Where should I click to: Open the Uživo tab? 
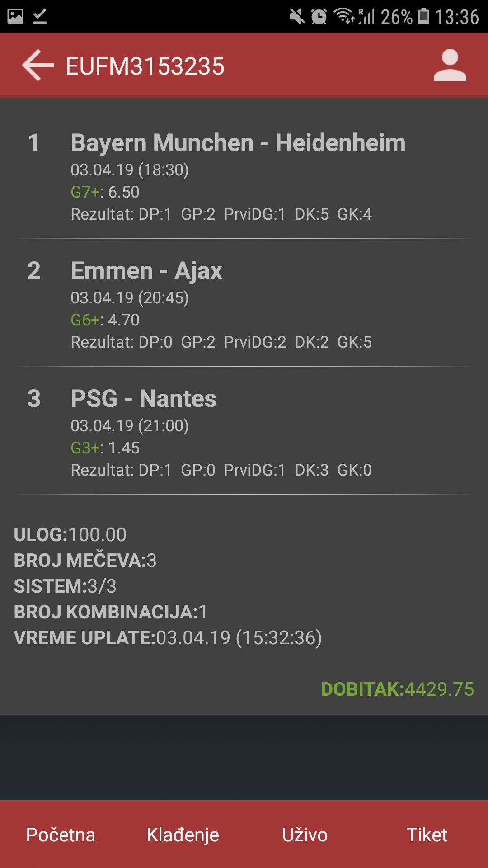[305, 835]
